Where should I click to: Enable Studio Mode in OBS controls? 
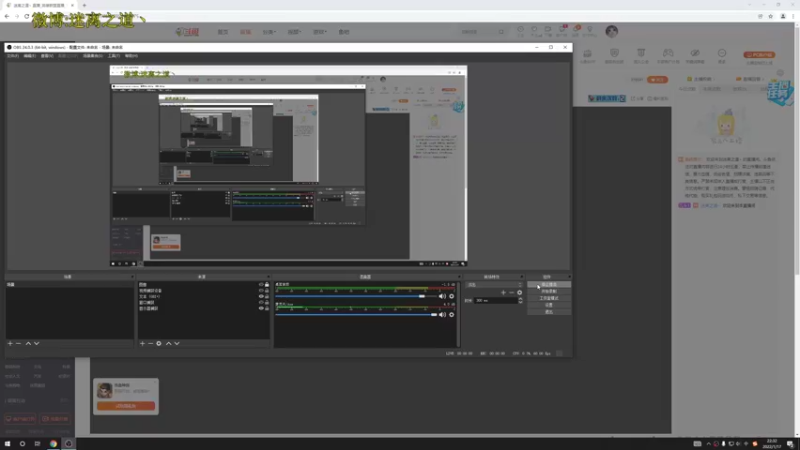[x=549, y=298]
